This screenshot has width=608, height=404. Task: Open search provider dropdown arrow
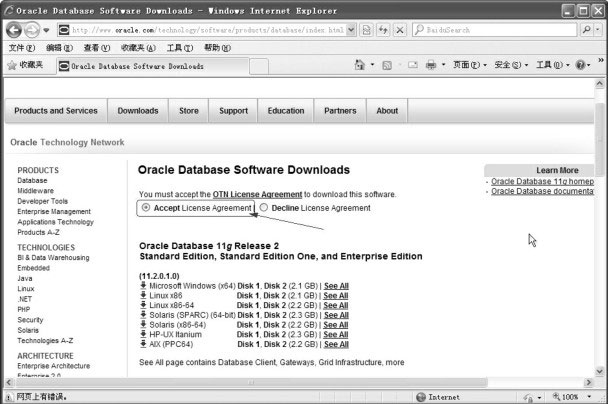[598, 30]
